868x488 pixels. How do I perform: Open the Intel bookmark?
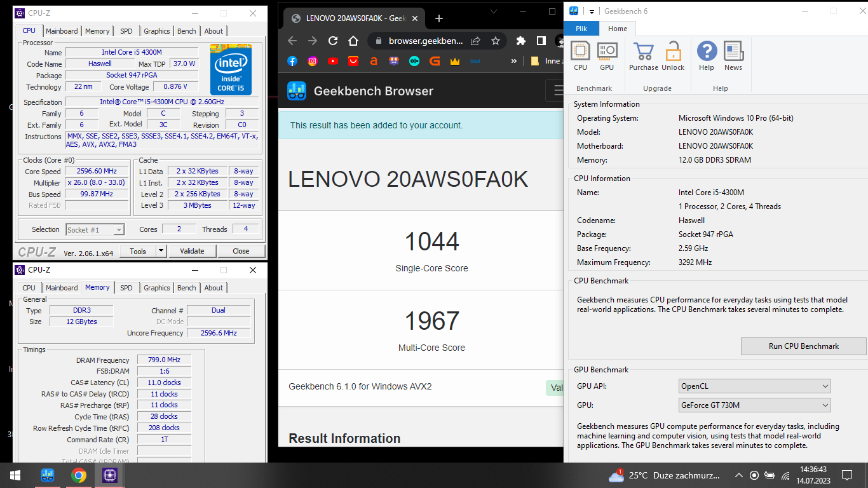tap(475, 61)
